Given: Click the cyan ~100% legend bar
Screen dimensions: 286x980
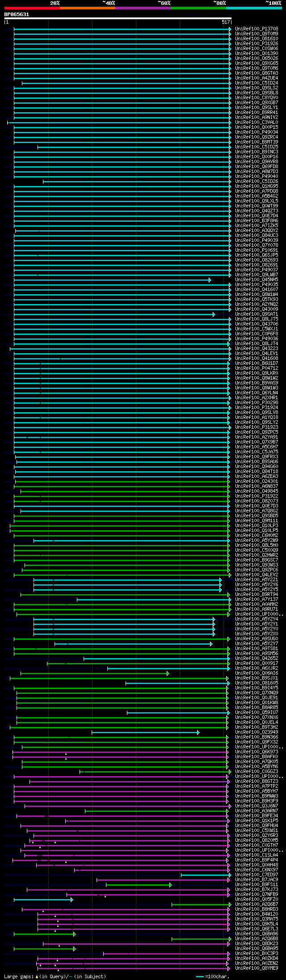Looking at the screenshot, I should pos(254,8).
